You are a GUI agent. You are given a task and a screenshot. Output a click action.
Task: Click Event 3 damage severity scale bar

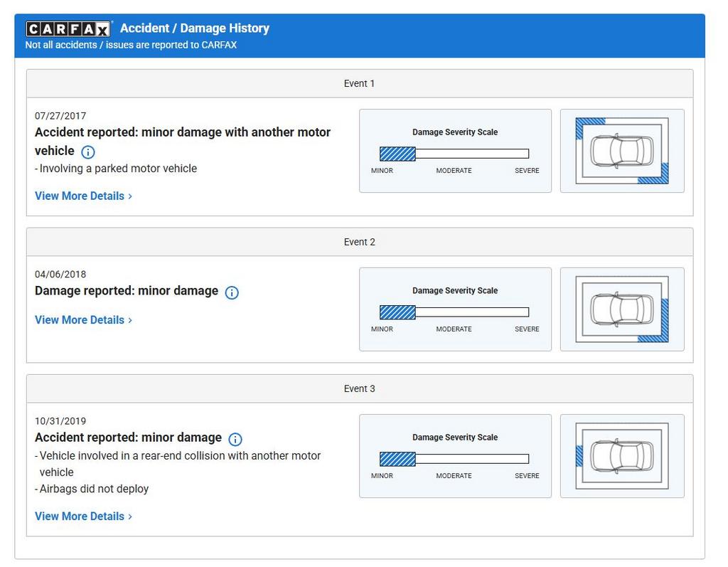454,459
